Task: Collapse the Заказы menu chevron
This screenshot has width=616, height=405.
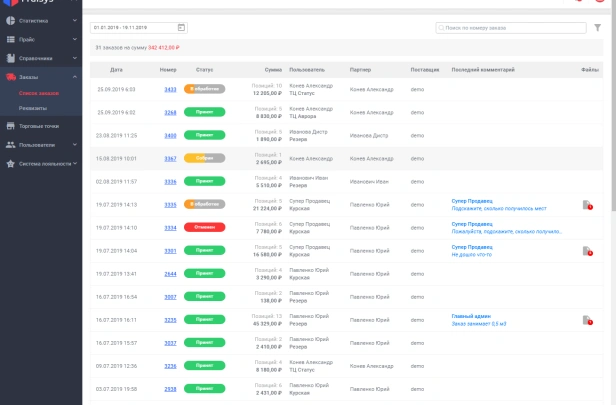Action: 76,75
